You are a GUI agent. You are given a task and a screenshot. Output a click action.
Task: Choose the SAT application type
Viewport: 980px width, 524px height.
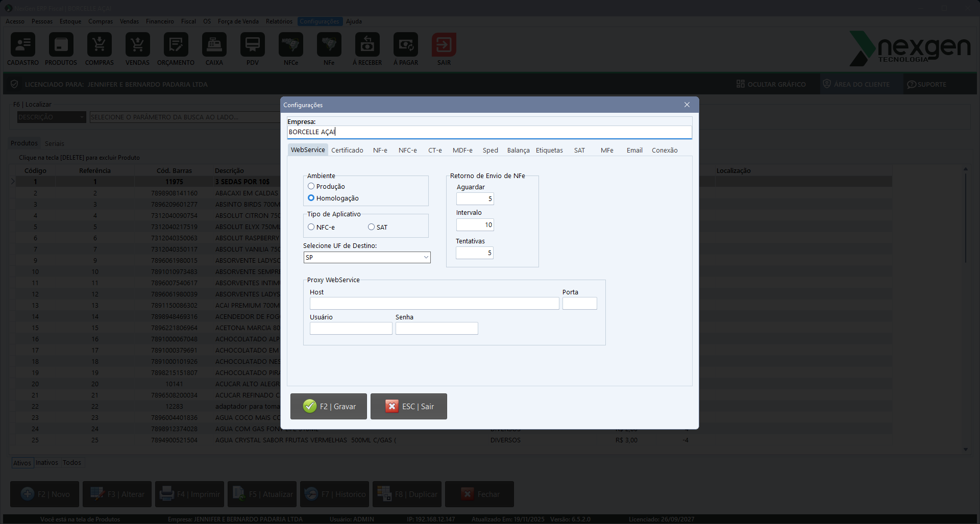coord(371,227)
